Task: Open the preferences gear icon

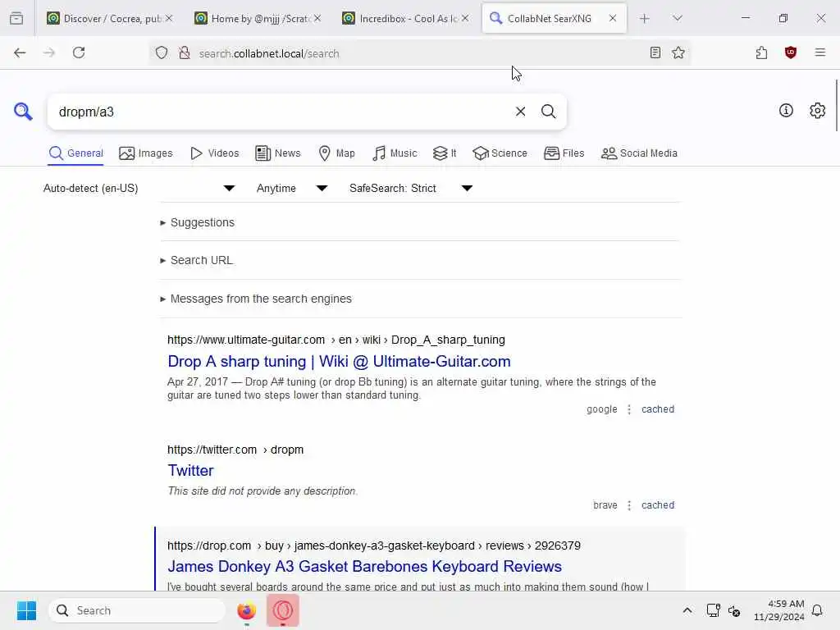Action: tap(817, 111)
